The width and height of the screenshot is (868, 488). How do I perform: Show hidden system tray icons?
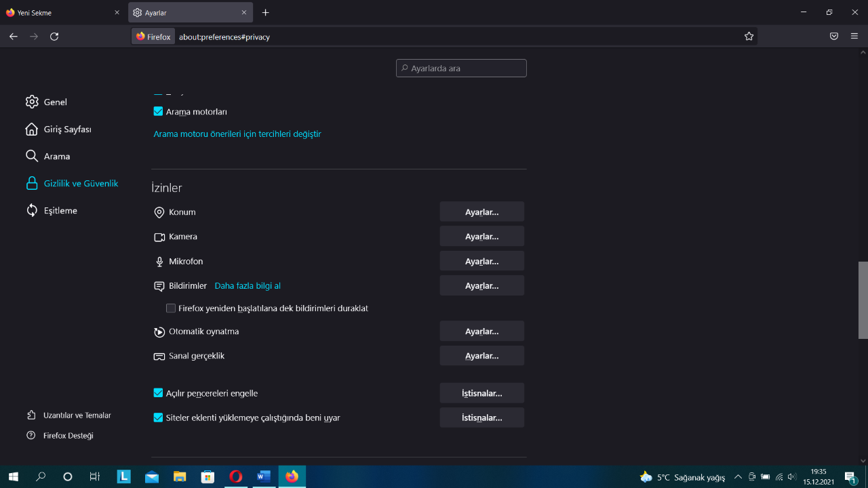coord(738,477)
